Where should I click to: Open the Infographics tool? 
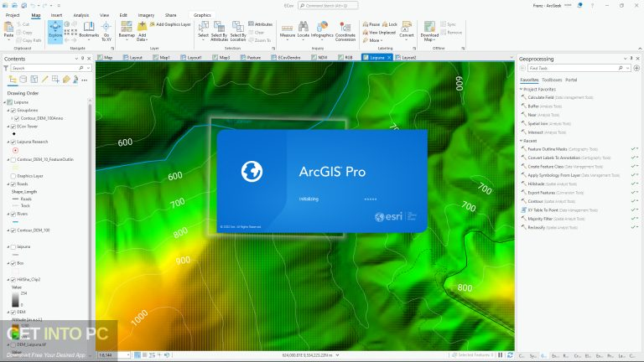click(x=322, y=29)
